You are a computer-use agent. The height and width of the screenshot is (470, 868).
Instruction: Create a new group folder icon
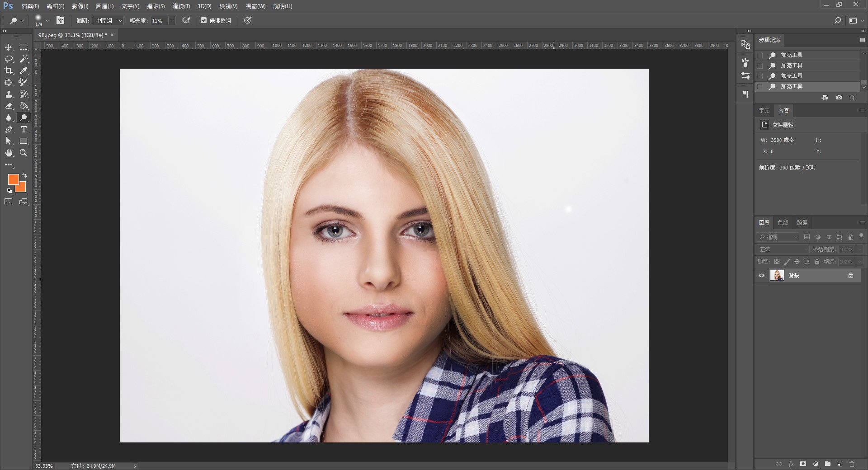pos(827,464)
